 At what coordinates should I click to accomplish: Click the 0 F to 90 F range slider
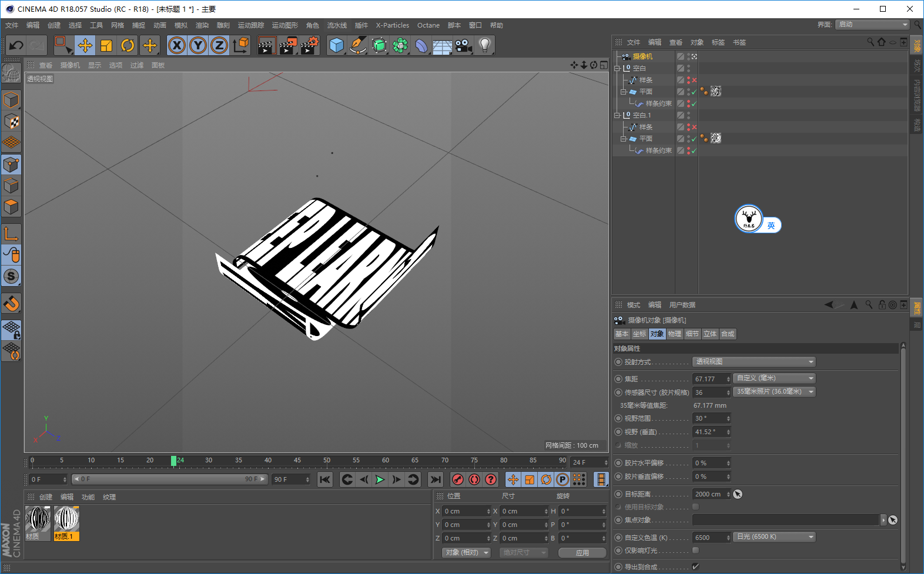tap(170, 479)
